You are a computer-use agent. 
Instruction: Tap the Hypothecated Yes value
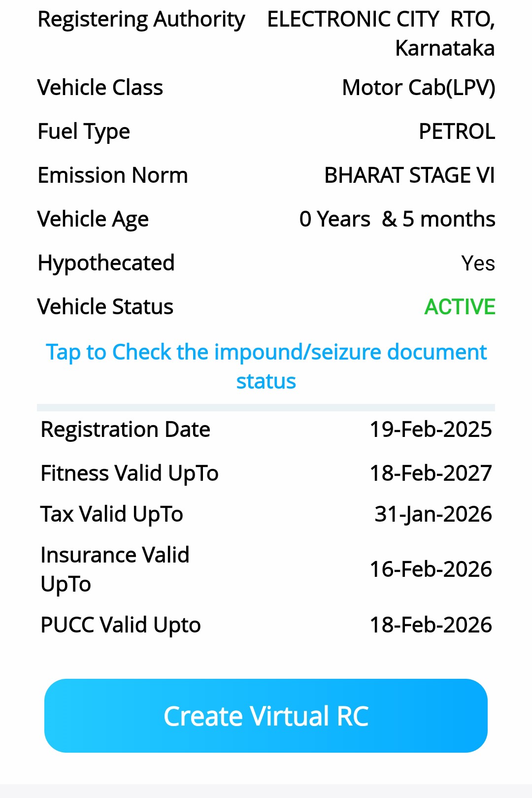tap(478, 263)
